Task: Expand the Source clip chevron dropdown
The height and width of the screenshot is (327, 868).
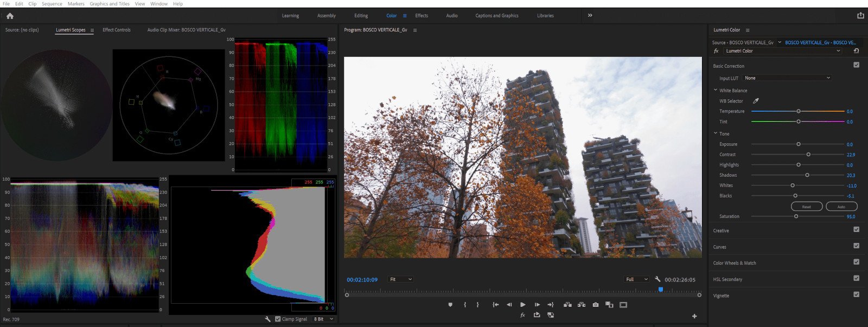Action: coord(780,42)
